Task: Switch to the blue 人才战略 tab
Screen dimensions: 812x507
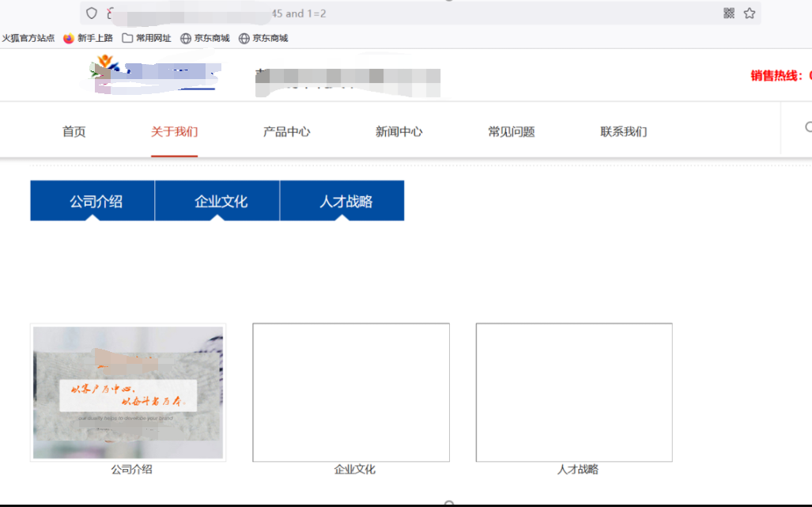Action: pyautogui.click(x=342, y=201)
